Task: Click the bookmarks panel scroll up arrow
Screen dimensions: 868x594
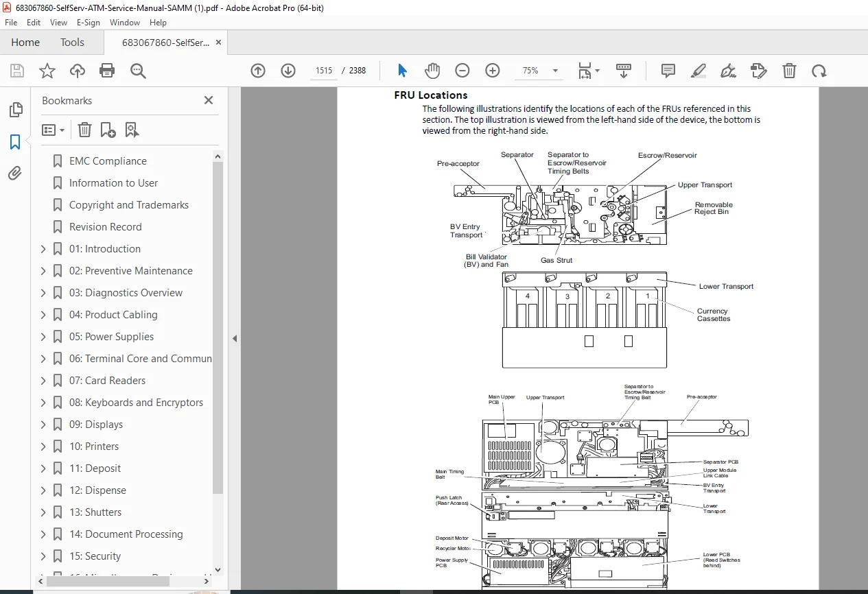Action: coord(218,156)
